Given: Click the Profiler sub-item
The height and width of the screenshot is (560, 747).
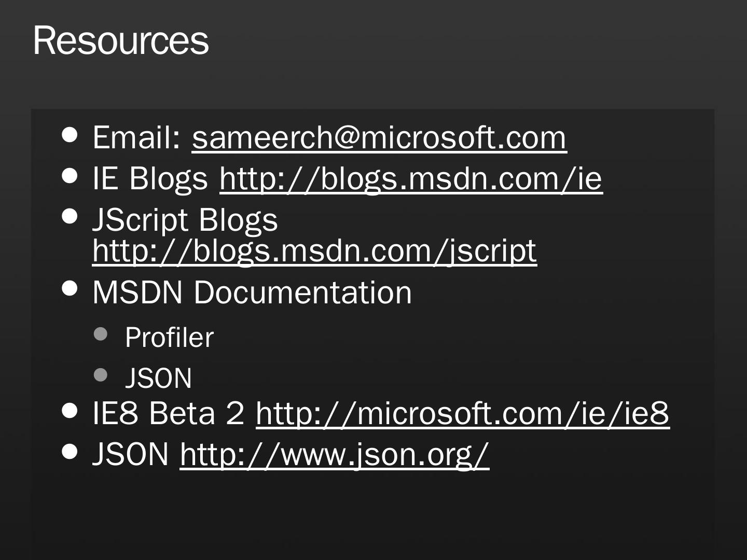Looking at the screenshot, I should (x=169, y=338).
